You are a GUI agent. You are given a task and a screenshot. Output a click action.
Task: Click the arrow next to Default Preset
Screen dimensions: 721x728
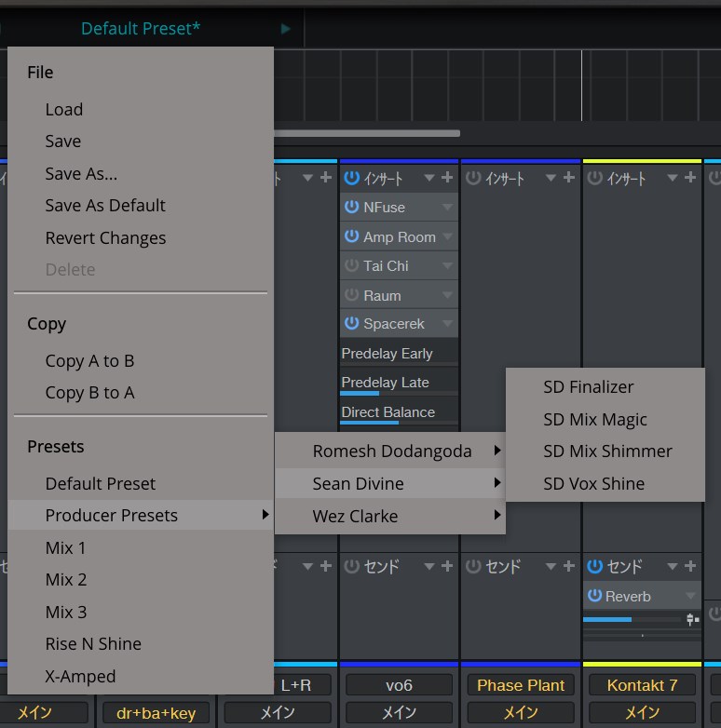click(x=285, y=29)
